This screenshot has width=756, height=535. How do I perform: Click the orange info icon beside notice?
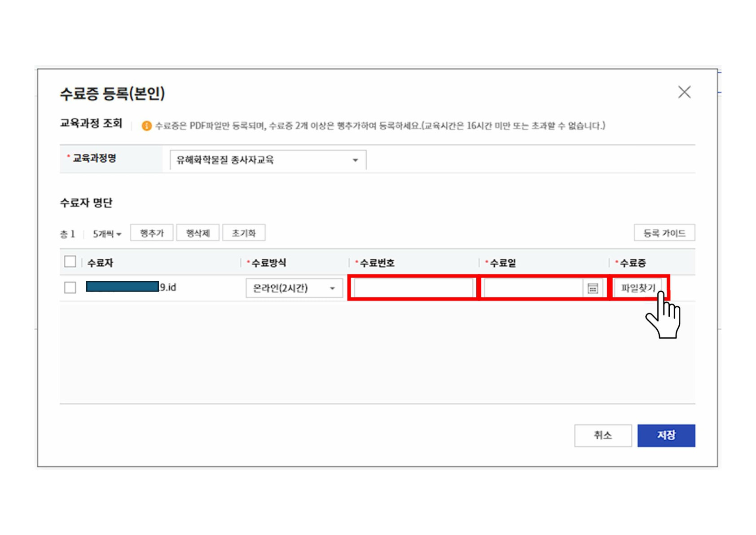tap(146, 126)
